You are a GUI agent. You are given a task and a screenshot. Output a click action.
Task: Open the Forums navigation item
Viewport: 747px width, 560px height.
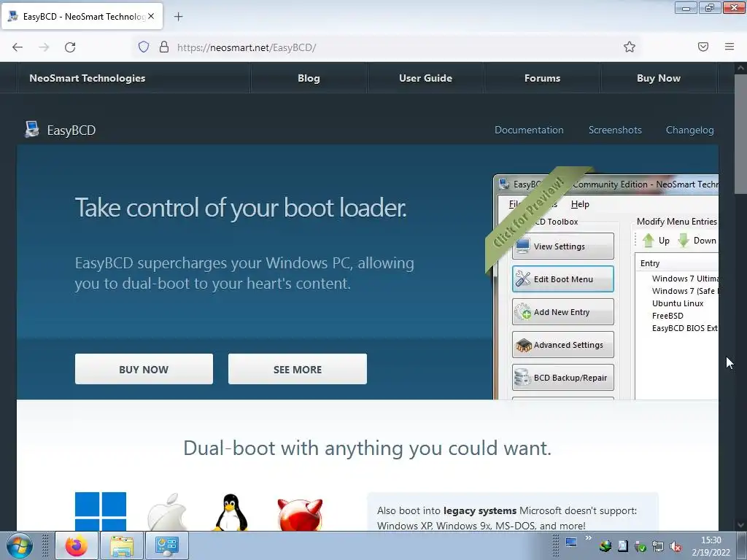point(542,78)
